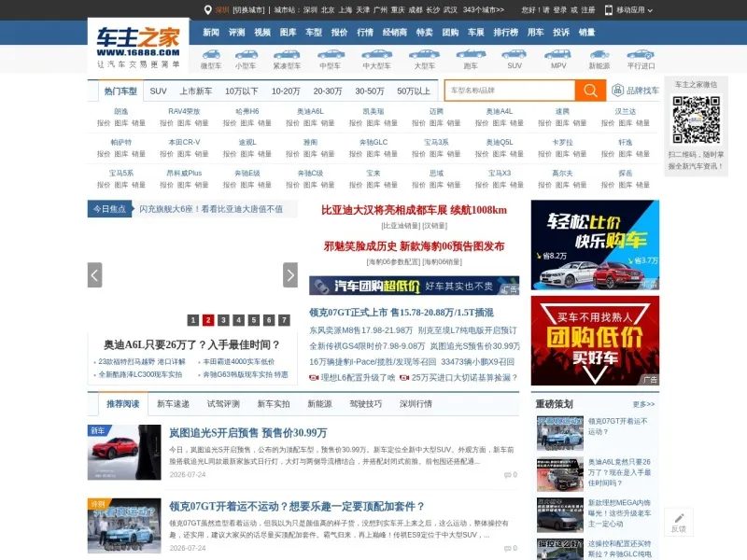
Task: Open headline 比亚迪大汉将亮相成都车展
Action: coord(414,210)
